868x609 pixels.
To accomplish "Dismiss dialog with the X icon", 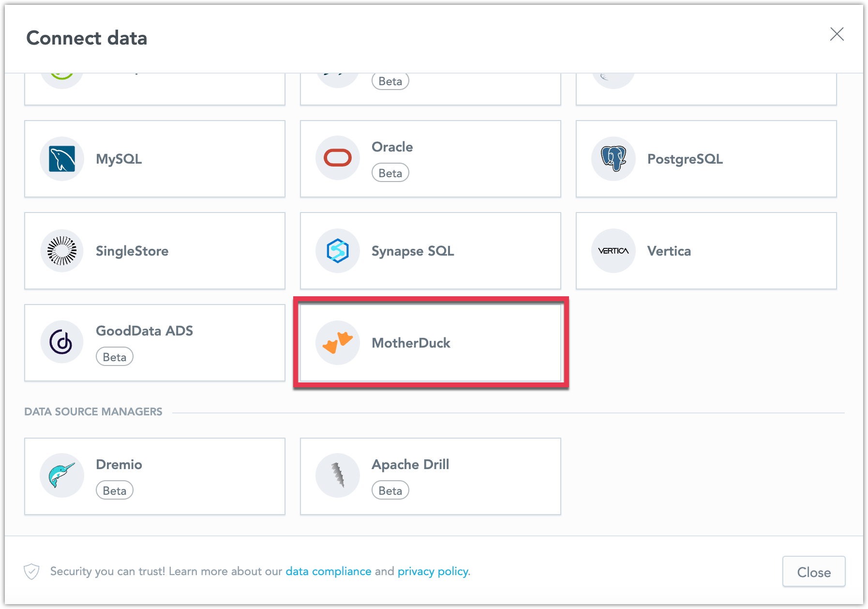I will (x=838, y=34).
